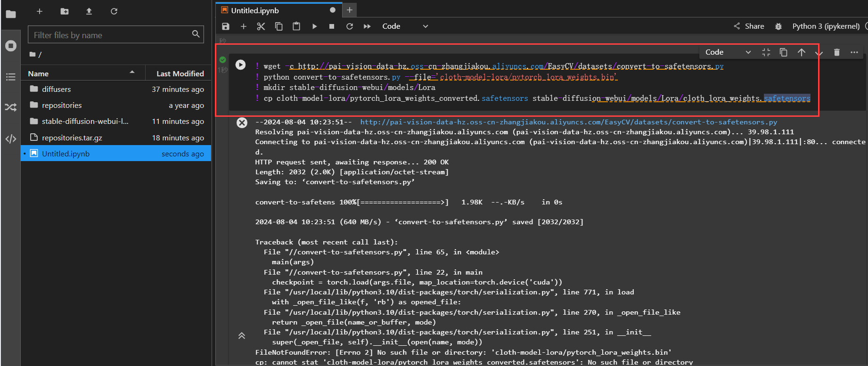Open a new tab with plus button
The width and height of the screenshot is (868, 366).
(x=350, y=10)
